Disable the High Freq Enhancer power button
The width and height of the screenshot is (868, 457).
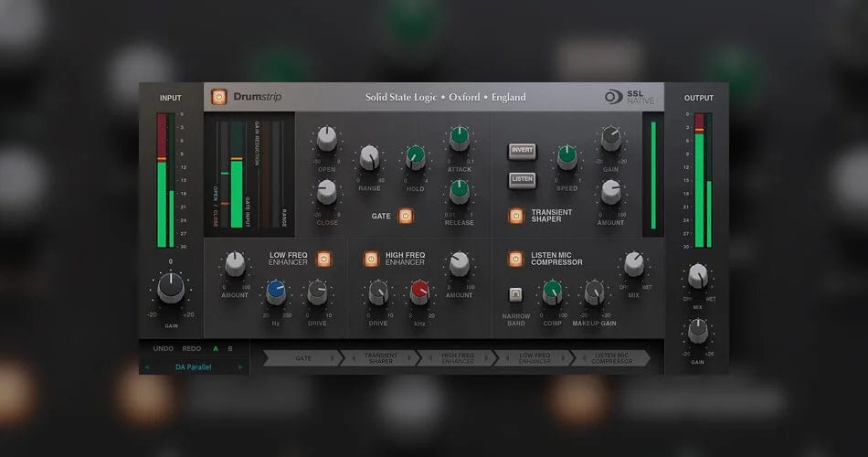coord(371,259)
